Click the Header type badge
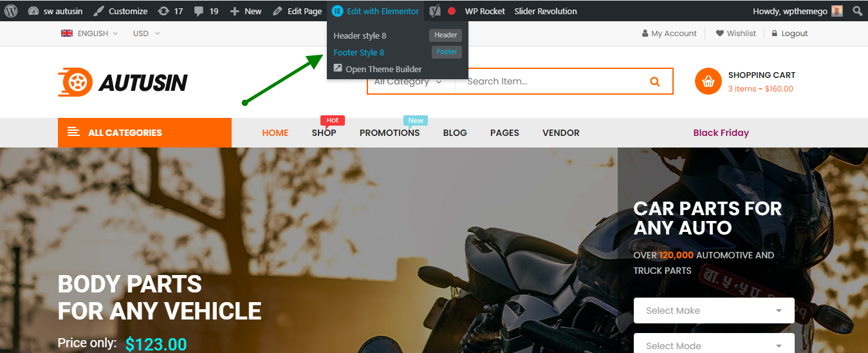Screen dimensions: 868x353 [445, 35]
